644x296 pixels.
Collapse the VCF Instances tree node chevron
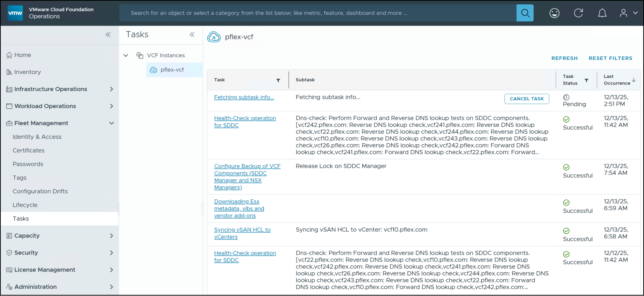point(126,55)
